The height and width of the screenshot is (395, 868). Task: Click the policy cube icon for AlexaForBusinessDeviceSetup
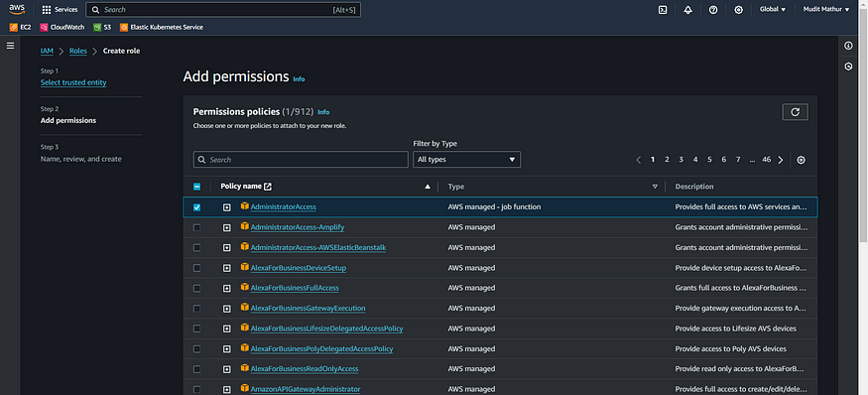(x=245, y=266)
